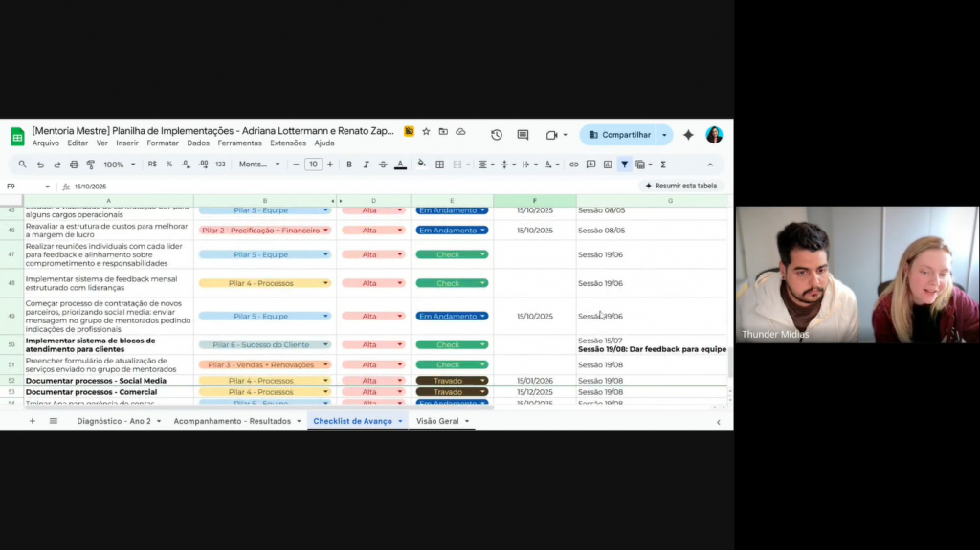Star the document with star icon
This screenshot has height=550, width=980.
[x=426, y=131]
